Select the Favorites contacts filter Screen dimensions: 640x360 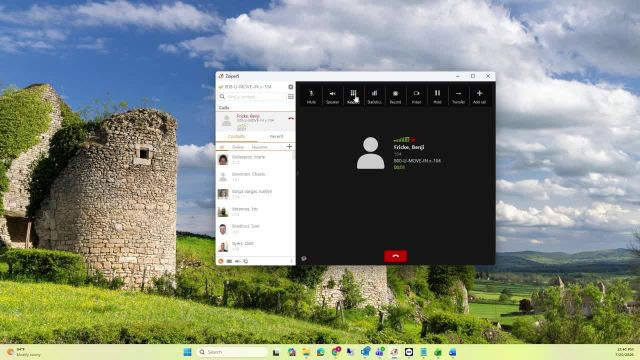pos(260,147)
